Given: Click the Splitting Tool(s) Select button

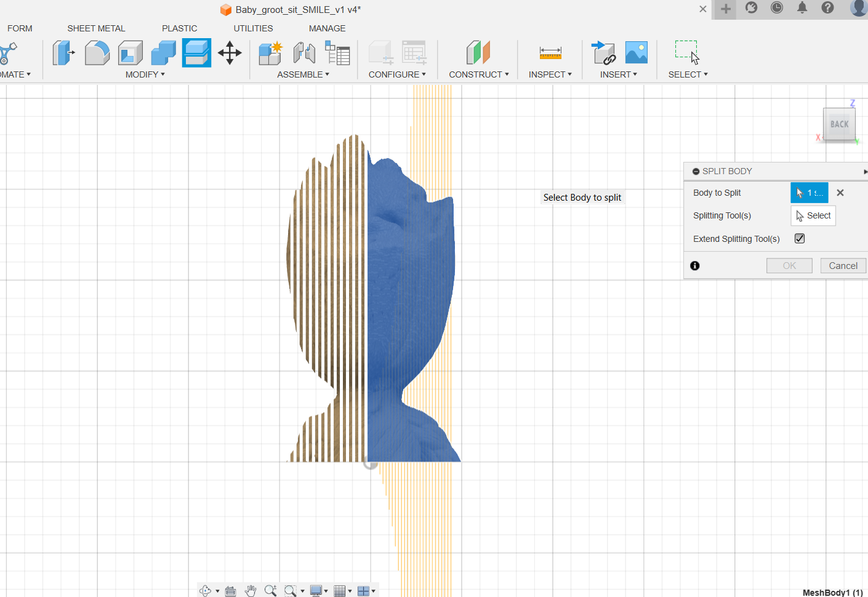Looking at the screenshot, I should [813, 215].
